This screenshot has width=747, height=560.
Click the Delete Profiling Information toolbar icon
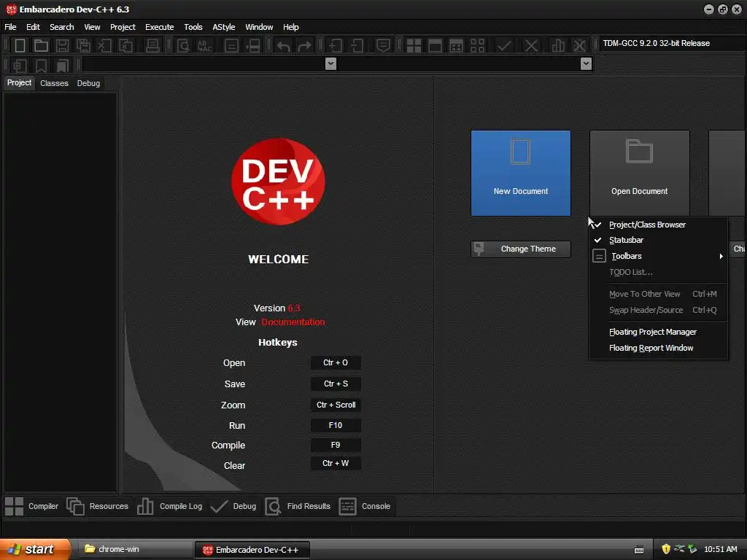tap(579, 46)
